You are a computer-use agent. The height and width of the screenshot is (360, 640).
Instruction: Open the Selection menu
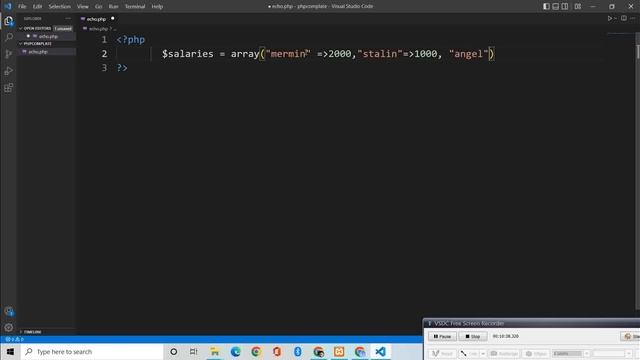[60, 7]
